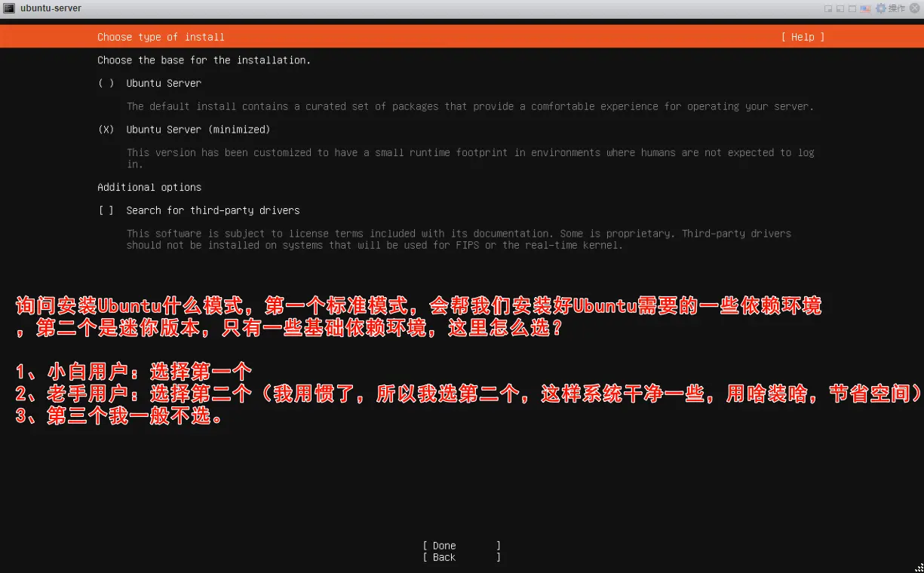Enable Search for third-party drivers

coord(199,210)
